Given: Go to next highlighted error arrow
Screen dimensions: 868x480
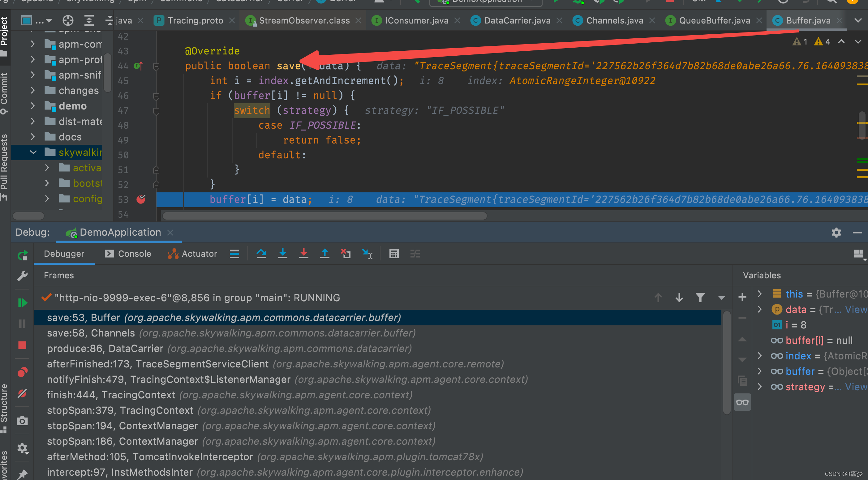Looking at the screenshot, I should (858, 41).
